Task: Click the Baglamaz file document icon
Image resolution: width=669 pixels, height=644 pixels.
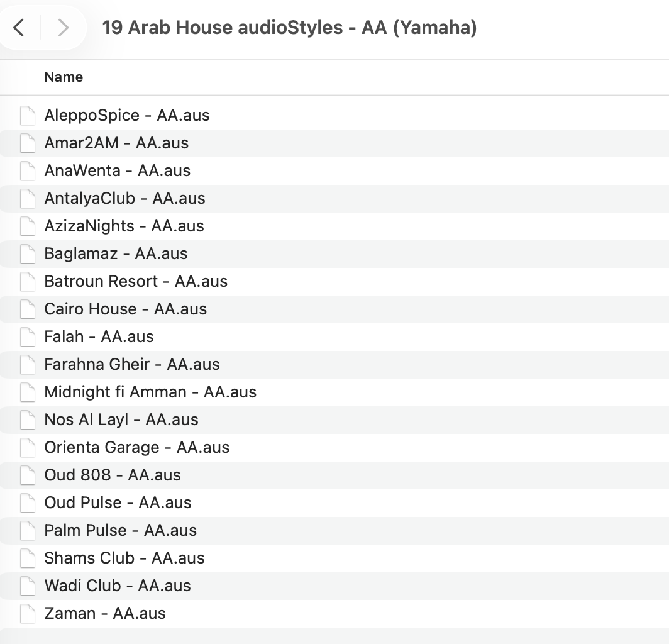Action: tap(27, 254)
